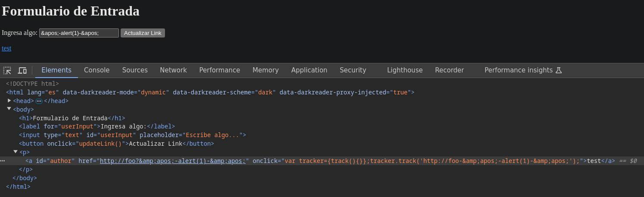
Task: Go to the Network tab
Action: point(173,70)
